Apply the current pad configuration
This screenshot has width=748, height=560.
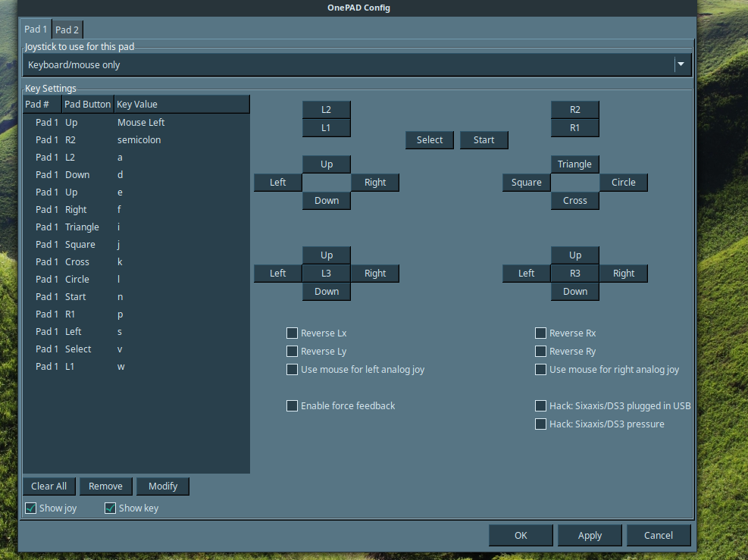[590, 535]
